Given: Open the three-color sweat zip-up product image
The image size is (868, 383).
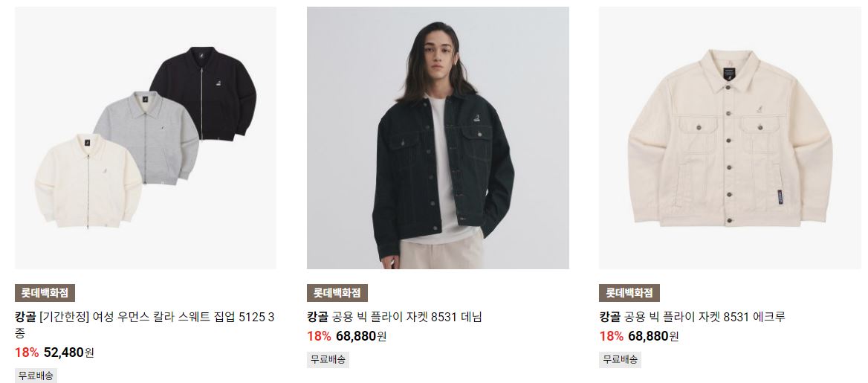Looking at the screenshot, I should (146, 138).
